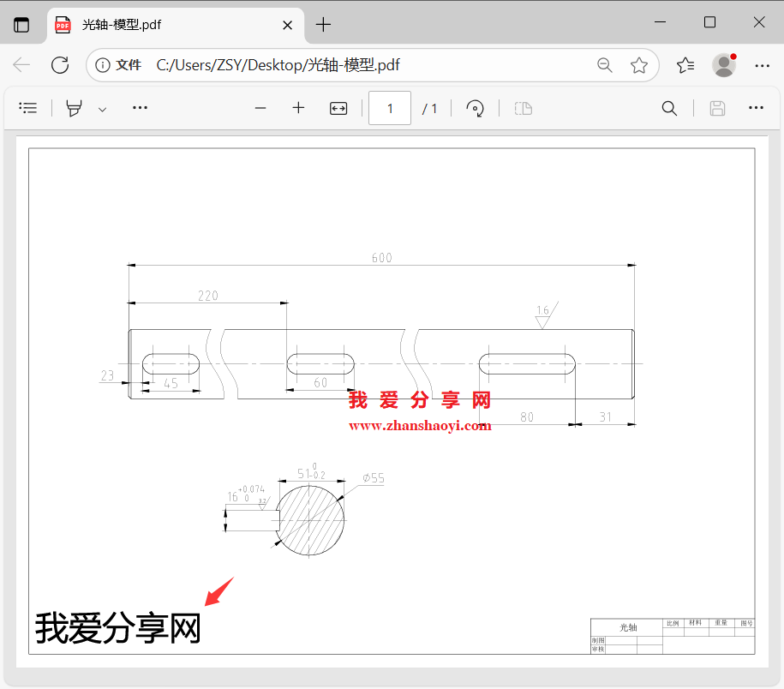Open the document table of contents panel
This screenshot has height=689, width=784.
(28, 108)
